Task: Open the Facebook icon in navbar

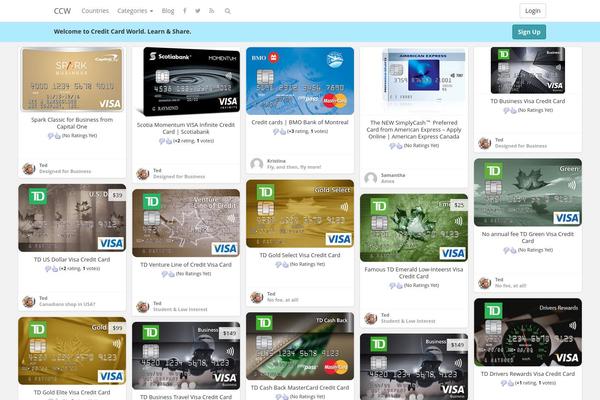Action: point(184,11)
